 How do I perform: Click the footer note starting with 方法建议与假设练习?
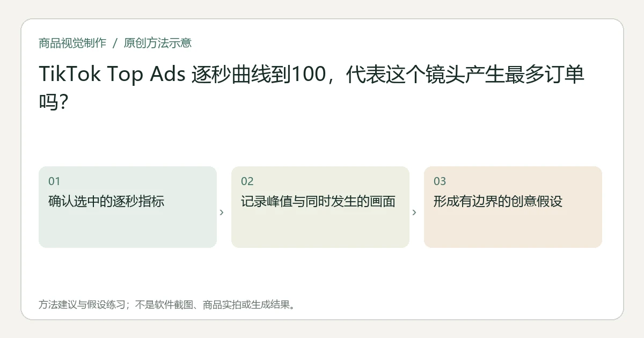coord(167,305)
